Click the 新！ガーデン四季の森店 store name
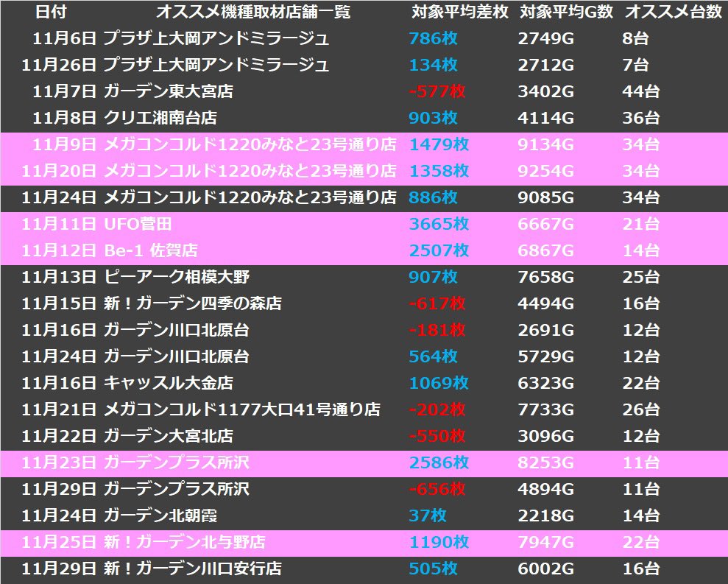This screenshot has width=728, height=584. [x=193, y=303]
